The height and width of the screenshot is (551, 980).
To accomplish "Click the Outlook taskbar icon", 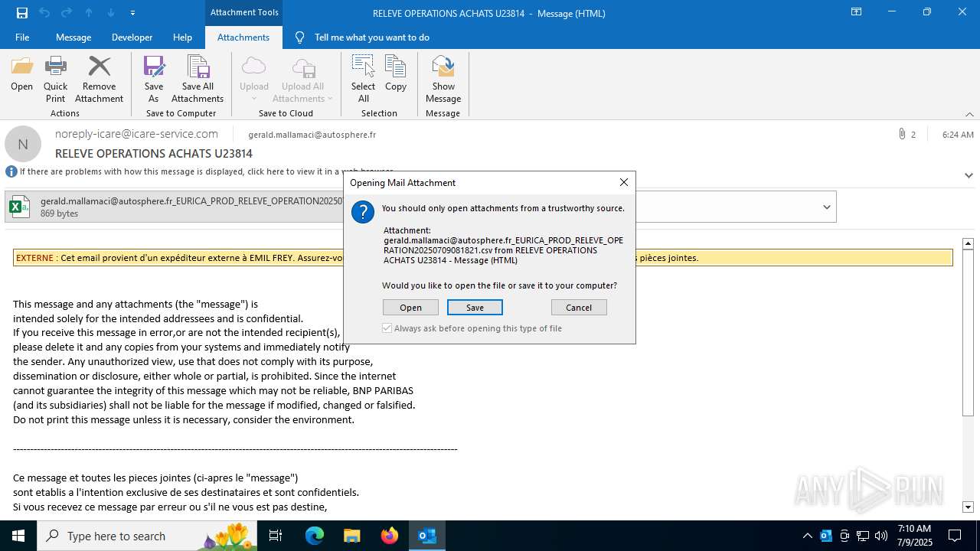I will pyautogui.click(x=427, y=536).
